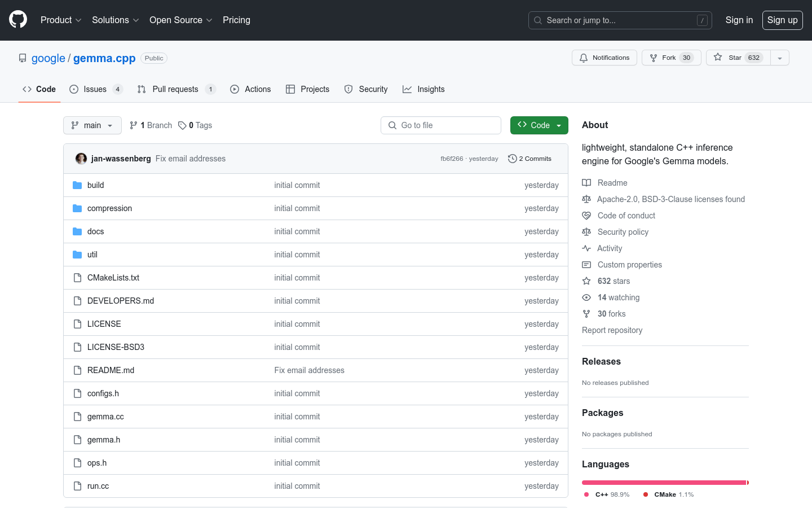Open the Report repository link
This screenshot has height=508, width=812.
tap(612, 330)
